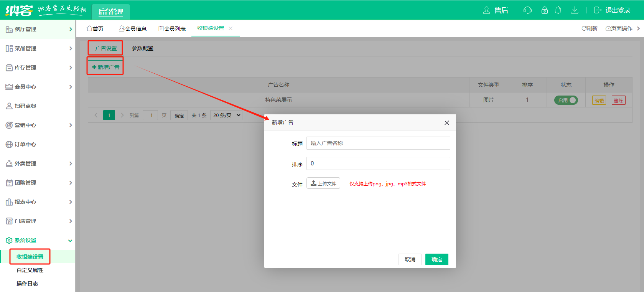644x292 pixels.
Task: Click the 新增广告 button
Action: (105, 67)
